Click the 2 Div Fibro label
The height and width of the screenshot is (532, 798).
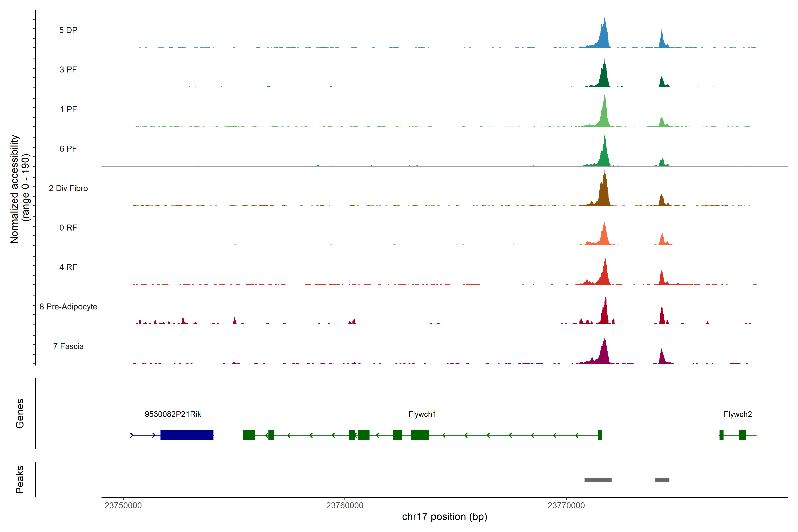pyautogui.click(x=68, y=188)
